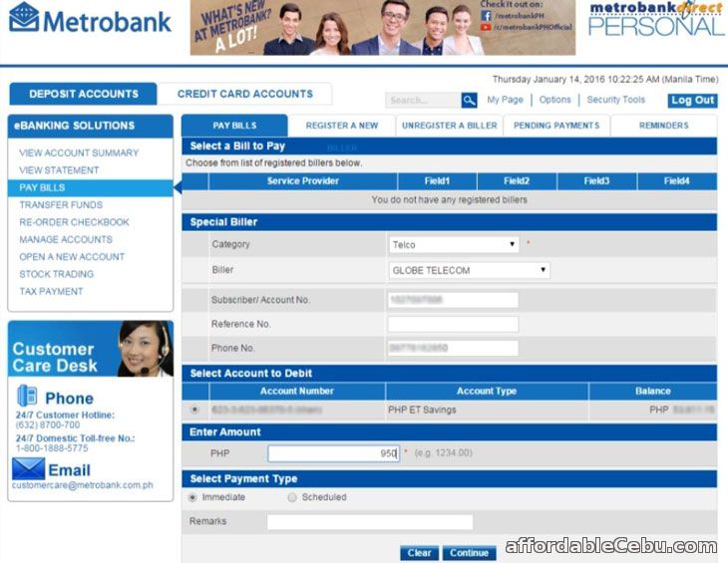Open the Pending Payments tab
The height and width of the screenshot is (563, 728).
tap(556, 126)
